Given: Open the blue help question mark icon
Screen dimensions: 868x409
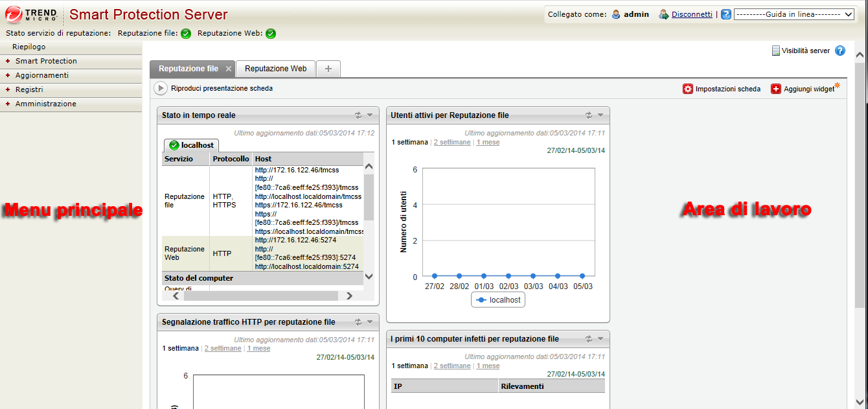Looking at the screenshot, I should pos(840,51).
